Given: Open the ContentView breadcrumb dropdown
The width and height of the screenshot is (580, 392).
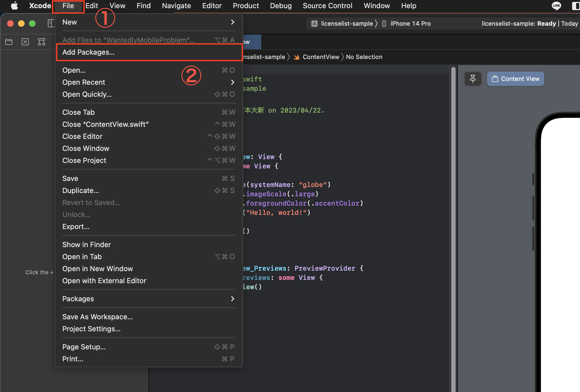Looking at the screenshot, I should click(x=321, y=57).
